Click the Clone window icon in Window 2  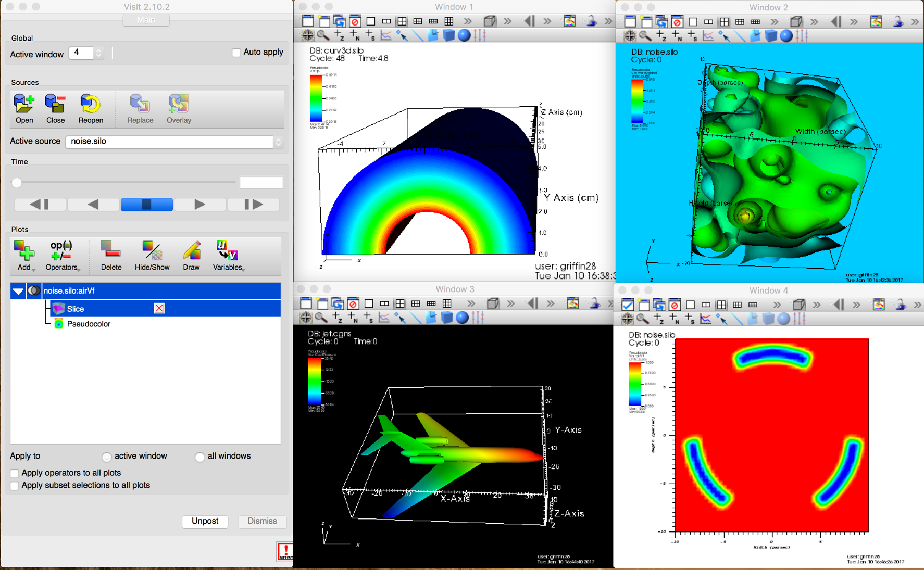[661, 22]
